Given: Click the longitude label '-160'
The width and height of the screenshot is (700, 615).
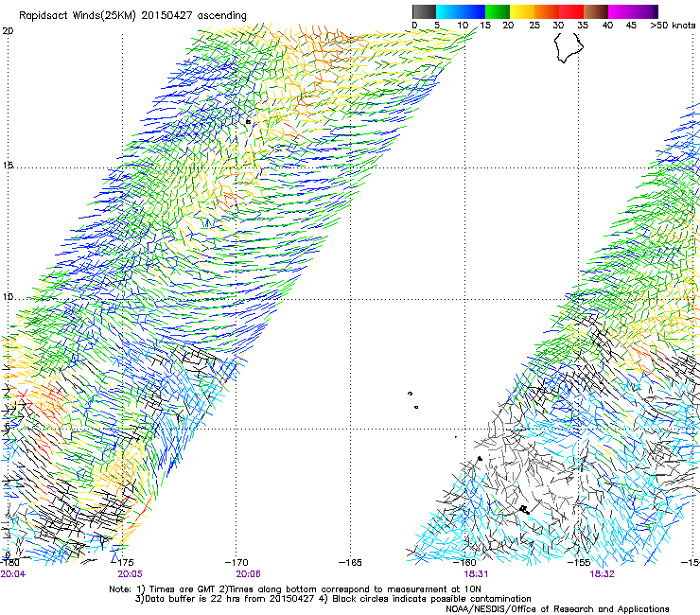Looking at the screenshot, I should coord(464,562).
